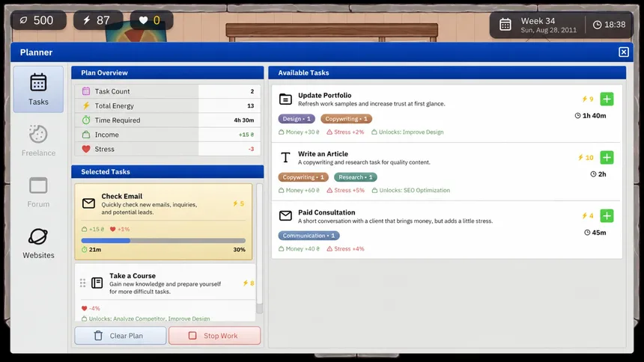Click the money counter showing 500
The width and height of the screenshot is (644, 362).
point(37,20)
